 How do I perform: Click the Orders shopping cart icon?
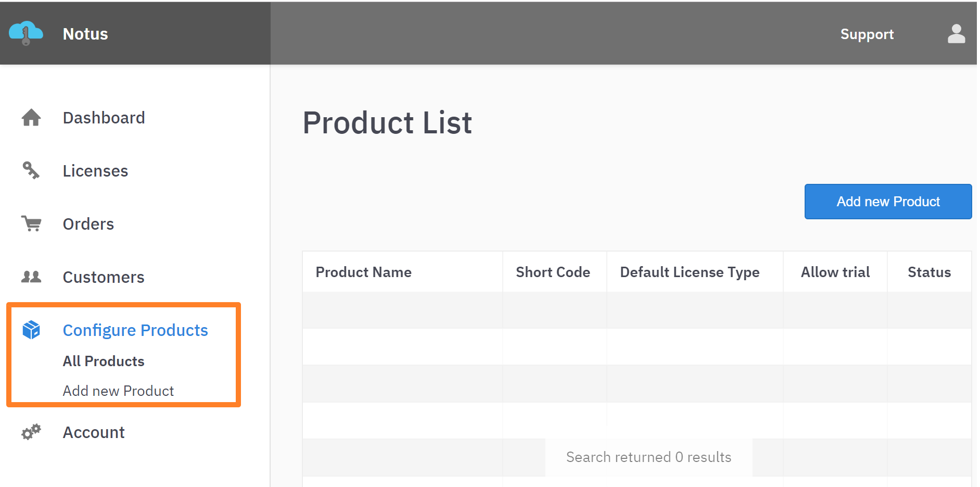(x=31, y=223)
